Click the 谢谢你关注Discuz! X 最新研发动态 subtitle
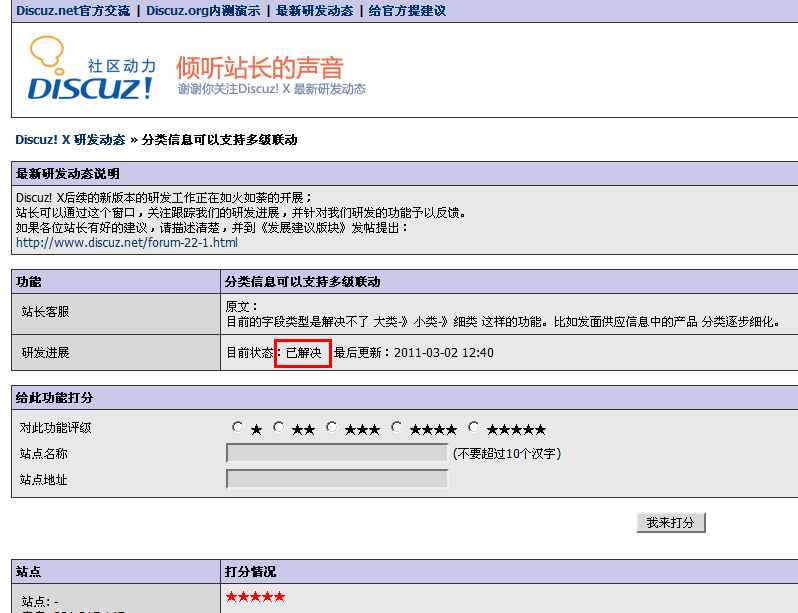This screenshot has height=613, width=798. (272, 89)
